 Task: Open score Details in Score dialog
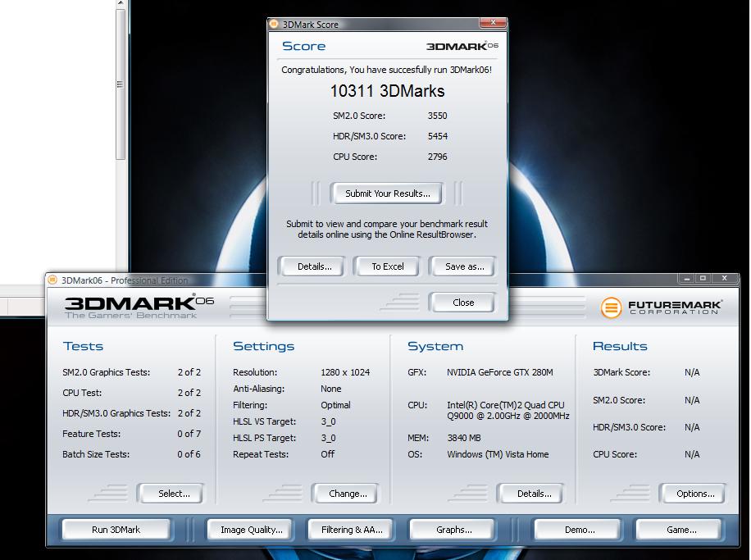[x=314, y=266]
